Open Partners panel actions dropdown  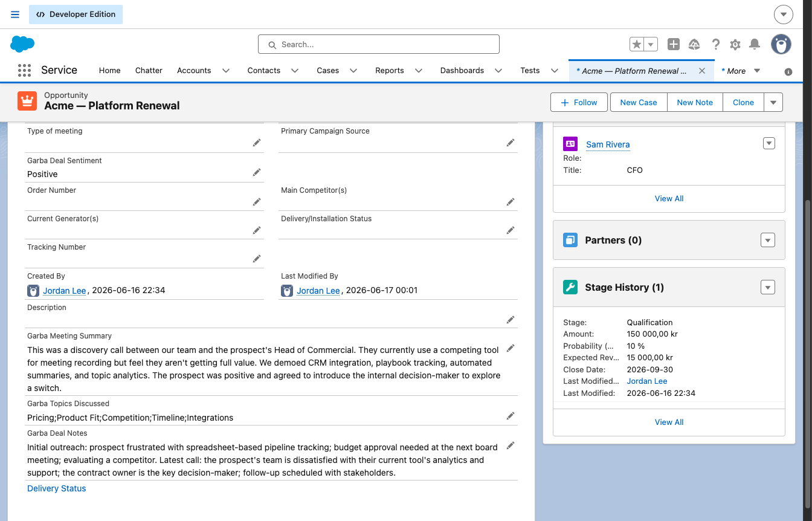click(767, 240)
